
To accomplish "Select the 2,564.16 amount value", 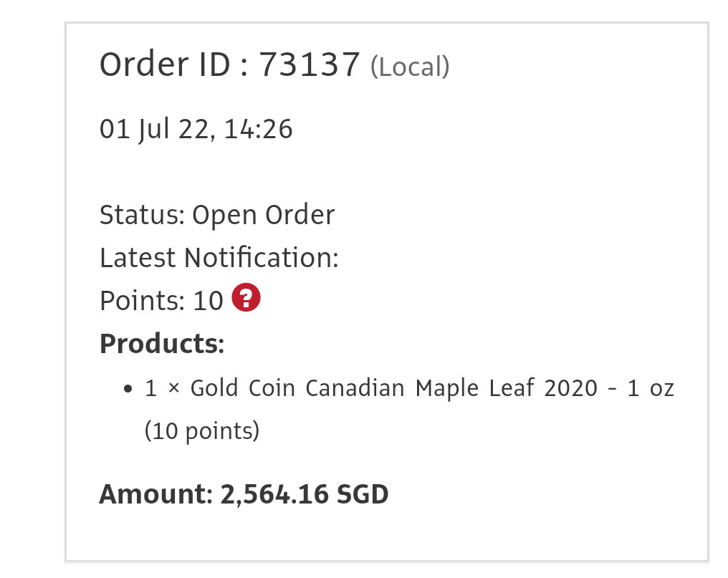I will (274, 494).
